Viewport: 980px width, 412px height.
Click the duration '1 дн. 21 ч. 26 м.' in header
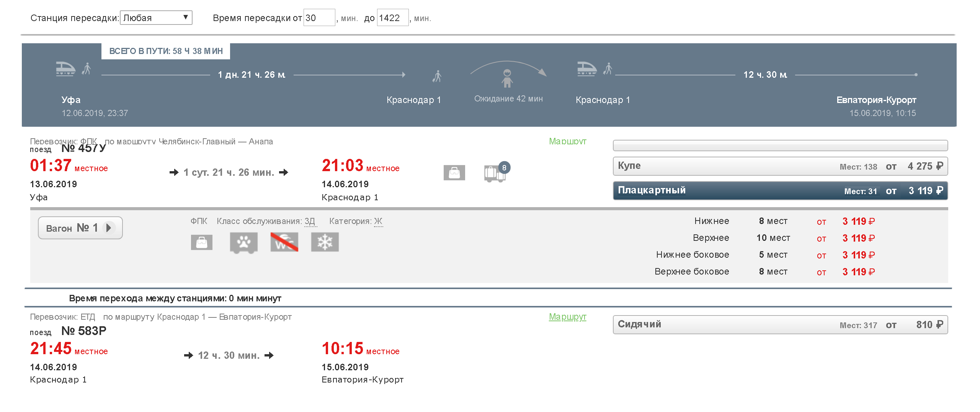[x=252, y=75]
